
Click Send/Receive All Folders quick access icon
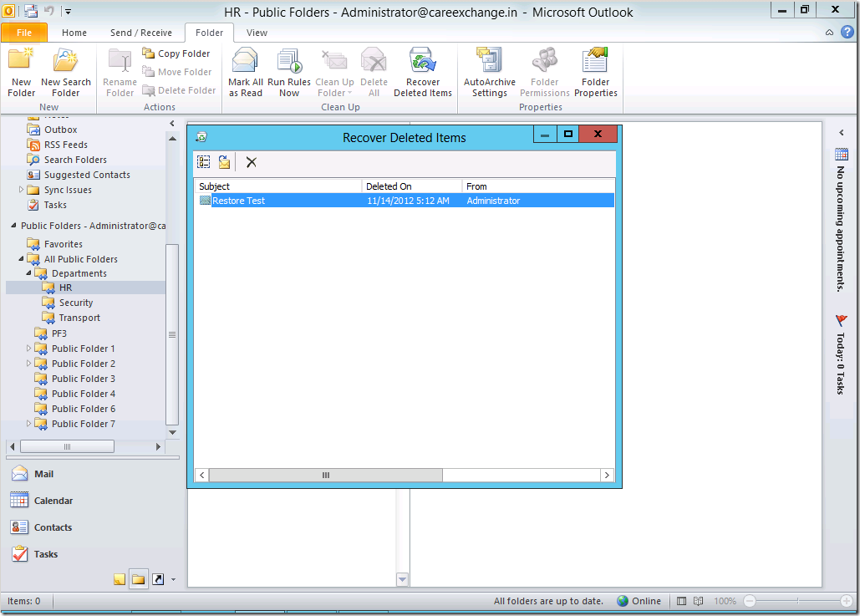pos(31,10)
